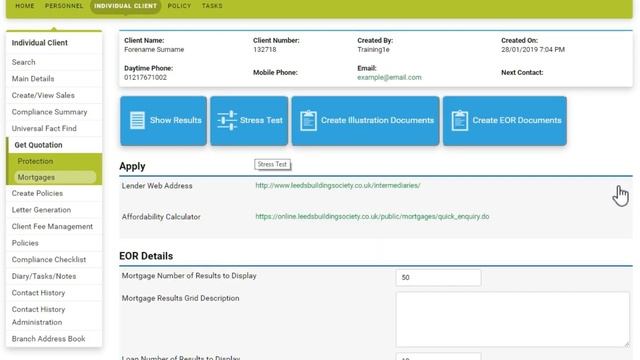Open the Lender Web Address link

point(338,185)
